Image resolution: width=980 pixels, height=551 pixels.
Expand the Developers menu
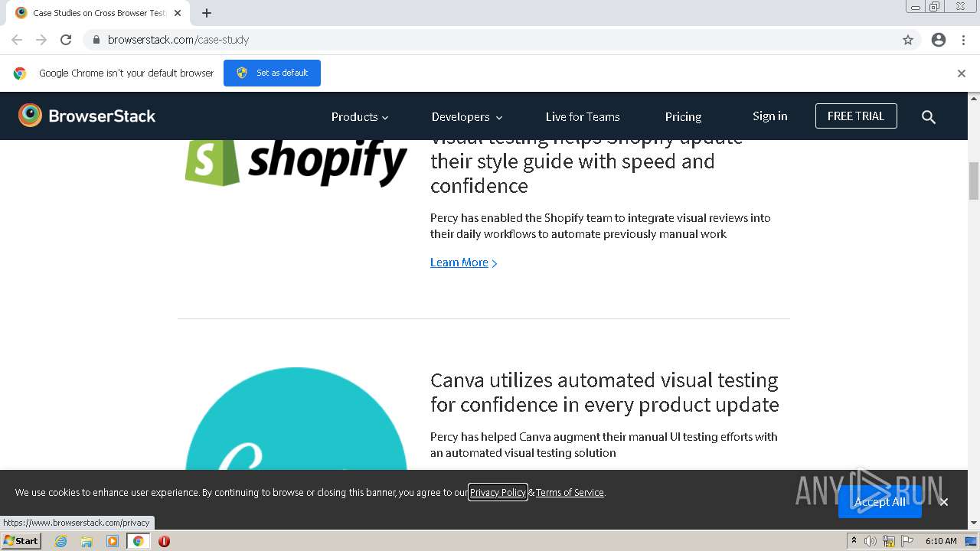(x=467, y=117)
